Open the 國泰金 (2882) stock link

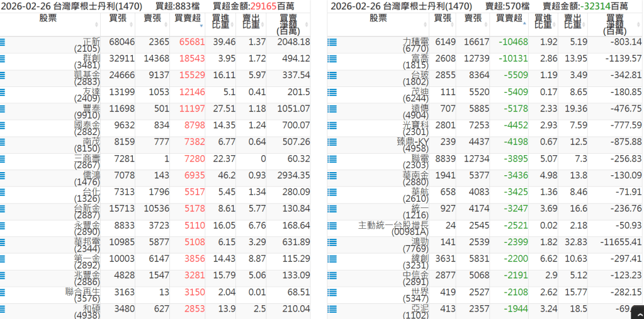point(87,125)
